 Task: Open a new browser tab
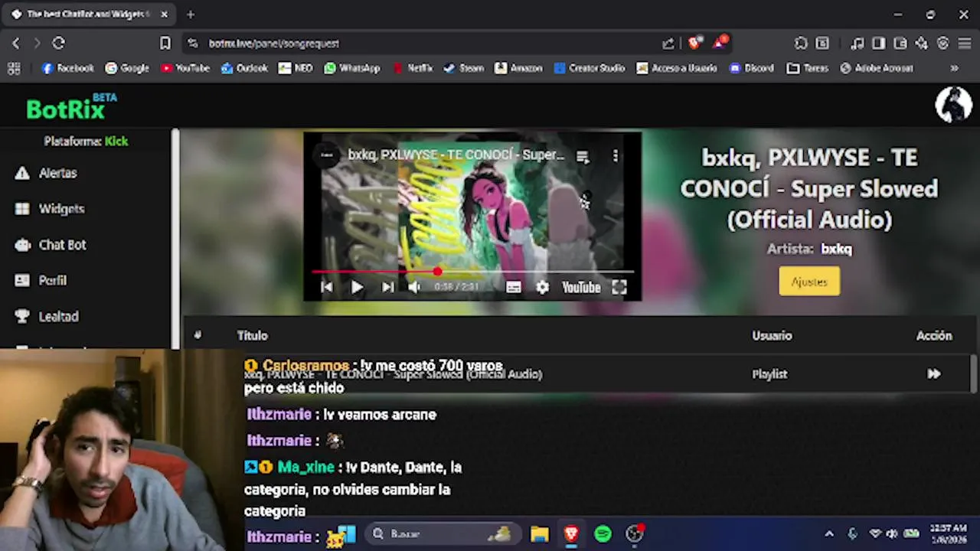tap(191, 14)
